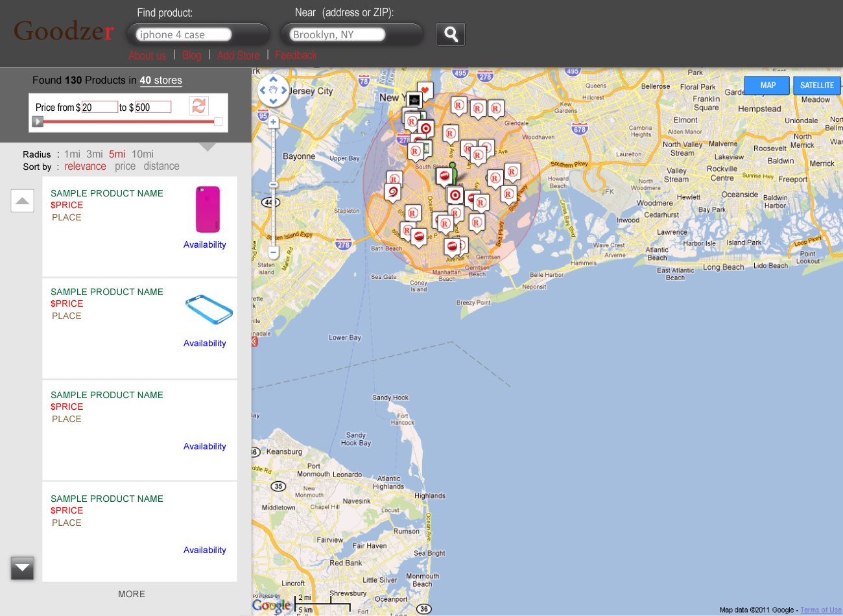843x616 pixels.
Task: Open the About us link
Action: (147, 55)
